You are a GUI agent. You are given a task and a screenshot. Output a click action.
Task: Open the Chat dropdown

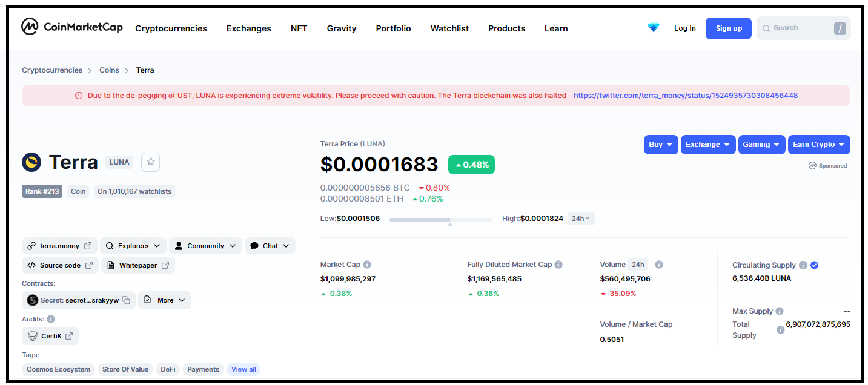(270, 246)
